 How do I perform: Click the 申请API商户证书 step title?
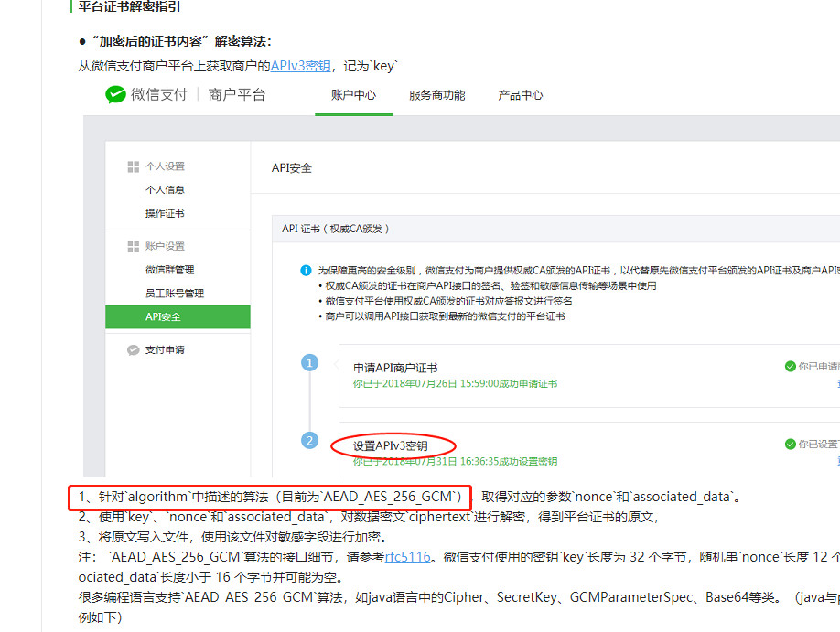coord(395,368)
